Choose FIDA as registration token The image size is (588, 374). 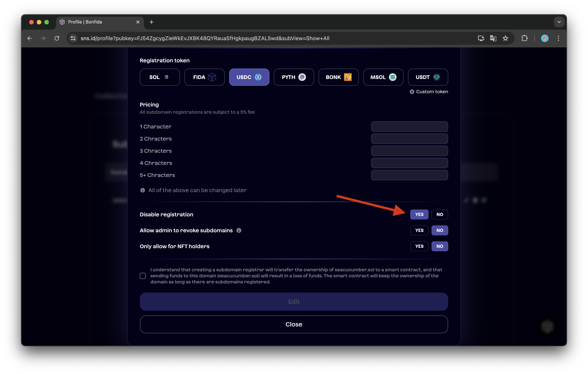[204, 77]
